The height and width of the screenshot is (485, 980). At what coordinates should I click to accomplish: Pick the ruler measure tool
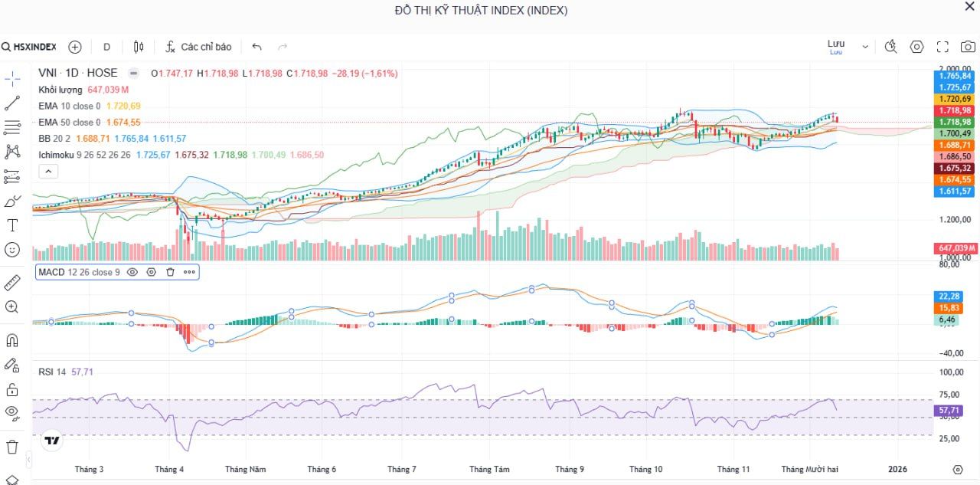(x=11, y=283)
